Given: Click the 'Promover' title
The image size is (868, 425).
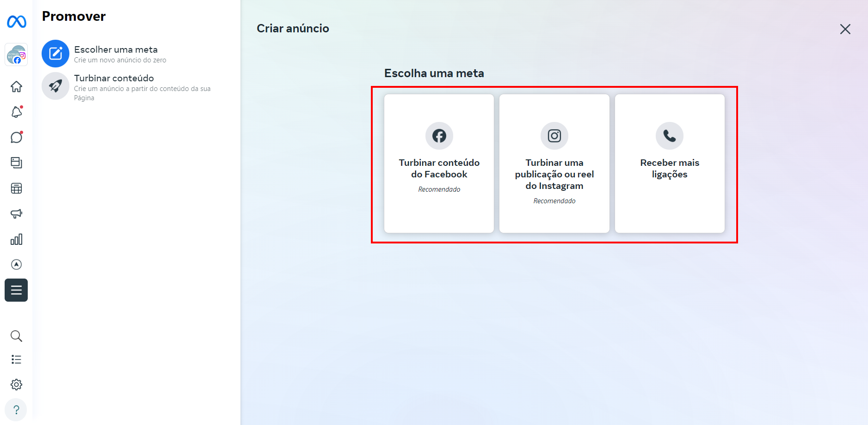Looking at the screenshot, I should tap(74, 16).
